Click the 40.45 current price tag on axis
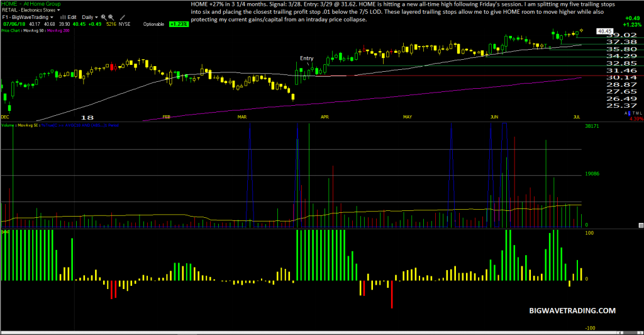This screenshot has height=335, width=644. (604, 31)
